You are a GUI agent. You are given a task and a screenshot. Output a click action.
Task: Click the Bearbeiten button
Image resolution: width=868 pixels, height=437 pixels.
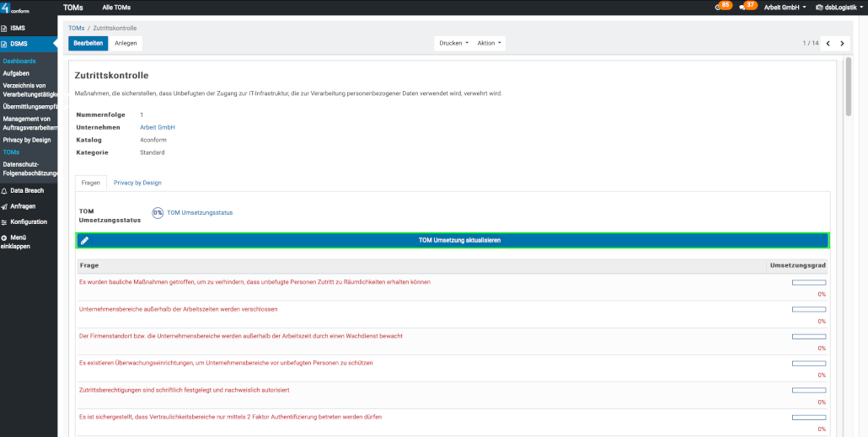click(88, 43)
